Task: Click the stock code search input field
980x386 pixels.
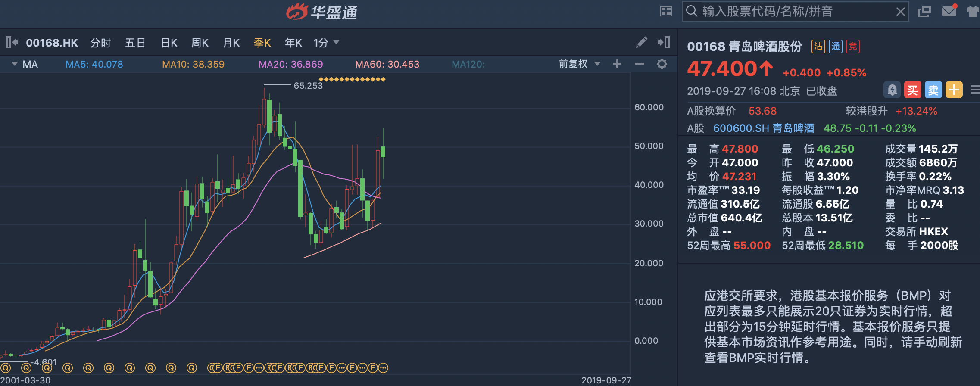Action: (x=795, y=11)
